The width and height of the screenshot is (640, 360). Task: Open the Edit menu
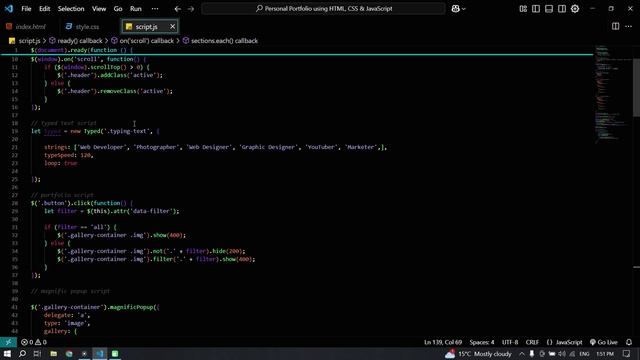pyautogui.click(x=44, y=9)
